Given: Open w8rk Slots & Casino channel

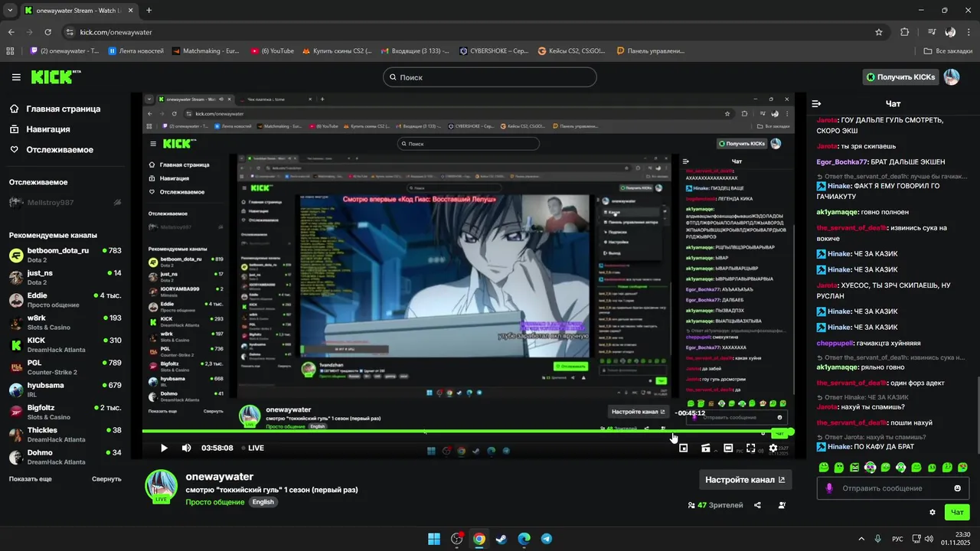Looking at the screenshot, I should click(65, 323).
